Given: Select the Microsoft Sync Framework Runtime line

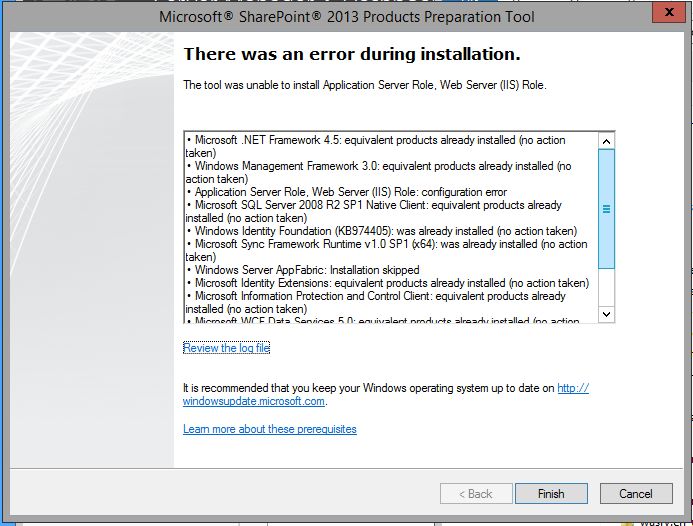Looking at the screenshot, I should 387,250.
